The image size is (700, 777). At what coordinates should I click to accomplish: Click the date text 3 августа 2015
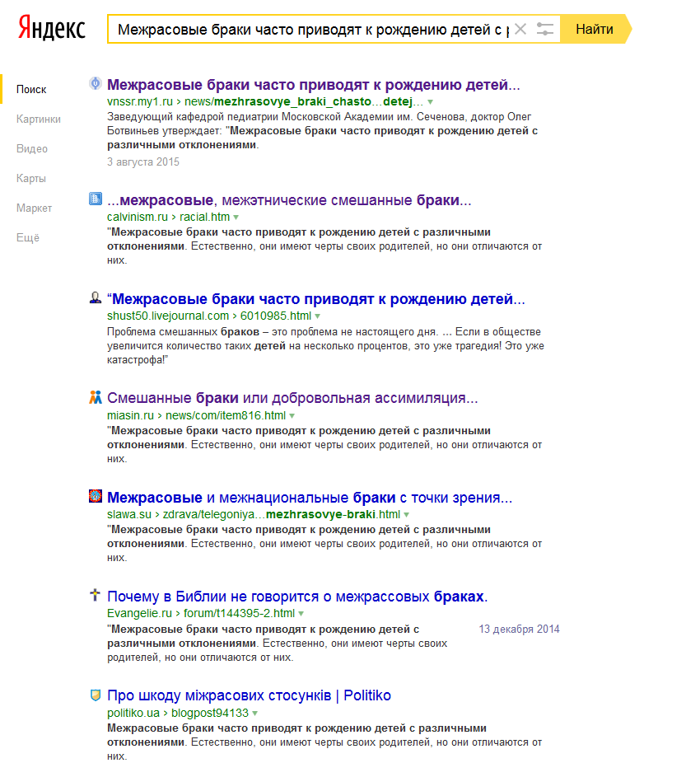coord(143,162)
